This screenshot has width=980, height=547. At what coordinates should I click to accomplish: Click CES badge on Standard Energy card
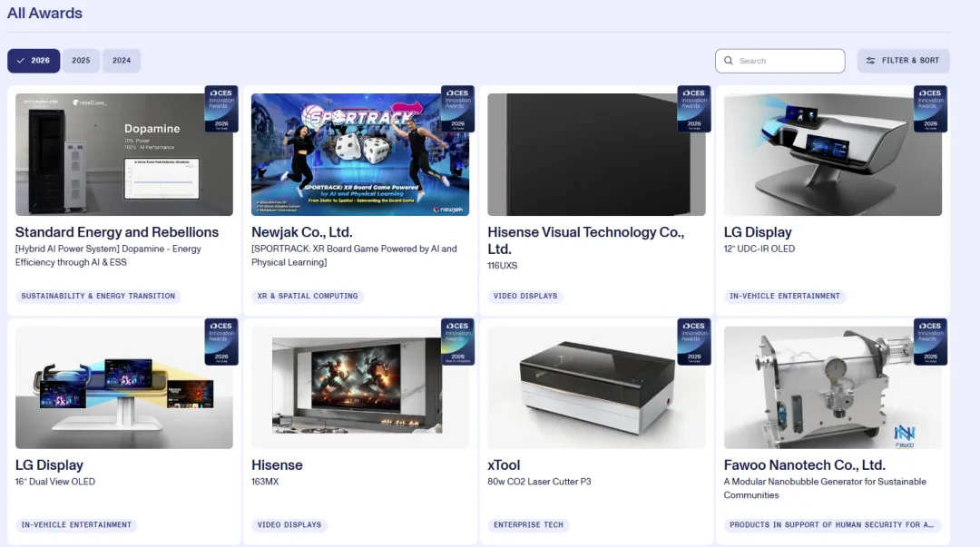click(x=221, y=108)
